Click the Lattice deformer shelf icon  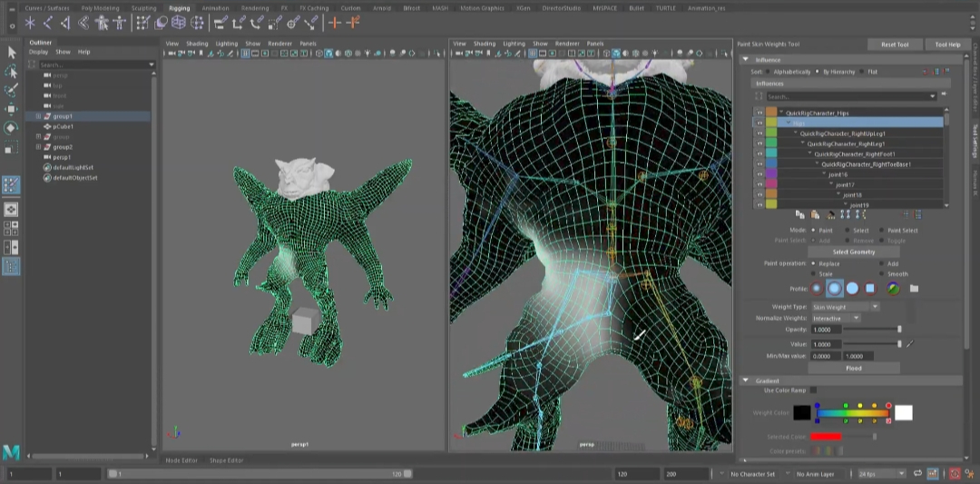point(179,23)
